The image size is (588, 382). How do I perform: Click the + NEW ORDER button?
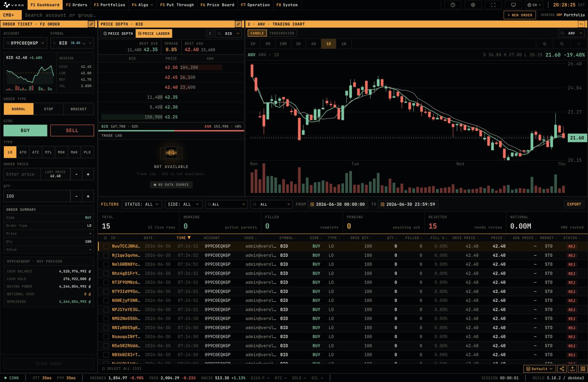pos(520,15)
